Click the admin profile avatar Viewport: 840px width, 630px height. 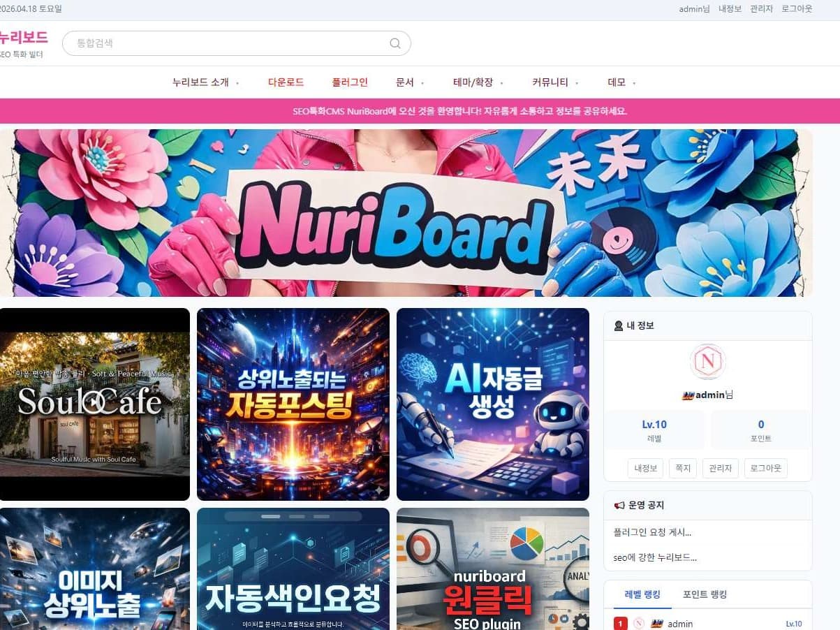point(707,362)
